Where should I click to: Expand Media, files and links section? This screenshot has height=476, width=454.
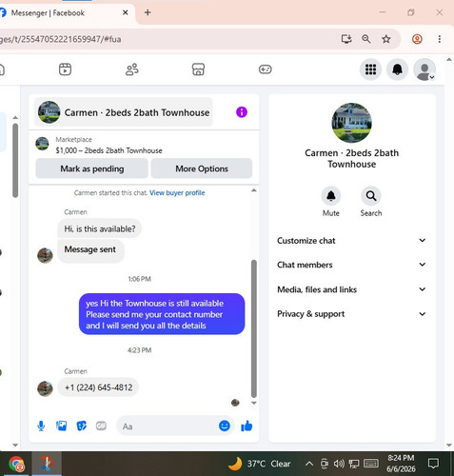[x=351, y=289]
